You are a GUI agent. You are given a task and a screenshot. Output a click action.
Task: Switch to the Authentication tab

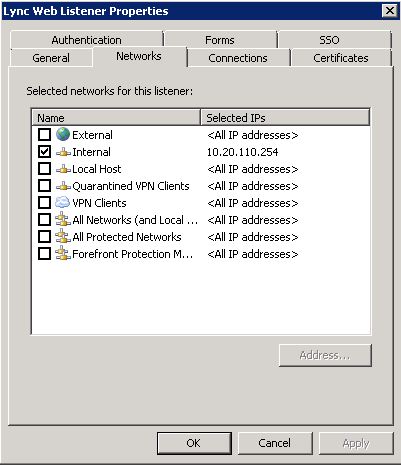pos(86,40)
